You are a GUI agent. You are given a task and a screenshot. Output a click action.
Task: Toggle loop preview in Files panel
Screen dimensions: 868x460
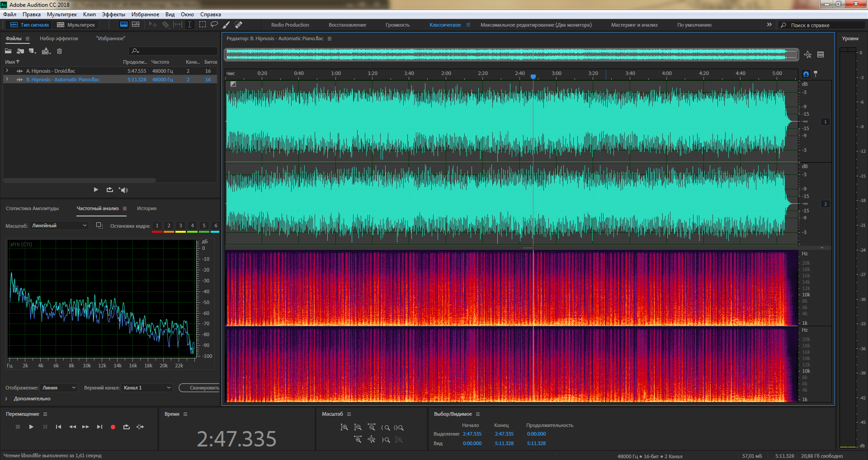pos(110,190)
